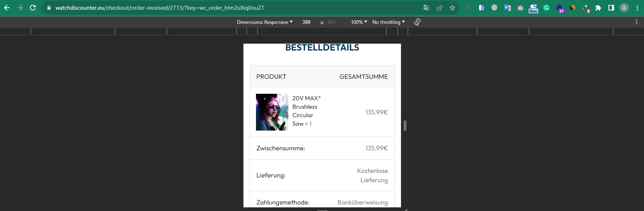Open the No throttling dropdown
Image resolution: width=644 pixels, height=211 pixels.
tap(388, 22)
